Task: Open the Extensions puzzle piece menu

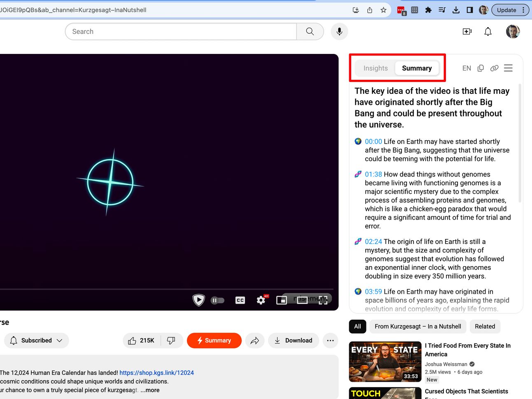Action: coord(428,10)
